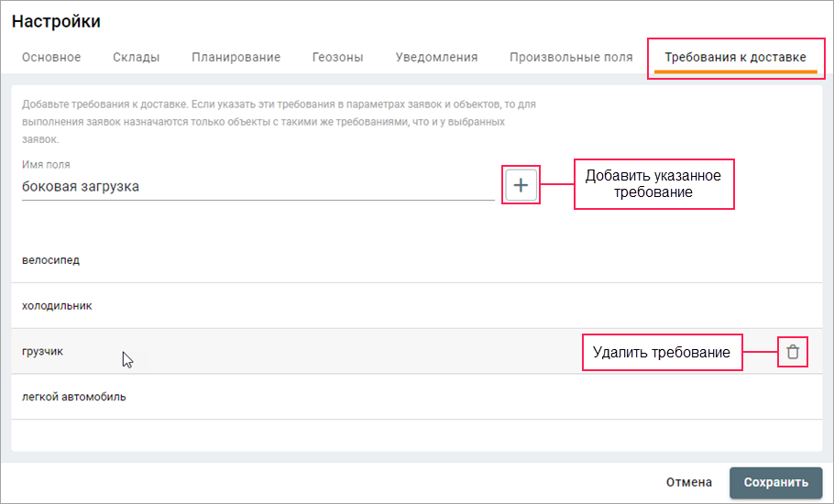Screen dimensions: 834x504
Task: Click the Имя поля text input
Action: (x=257, y=186)
